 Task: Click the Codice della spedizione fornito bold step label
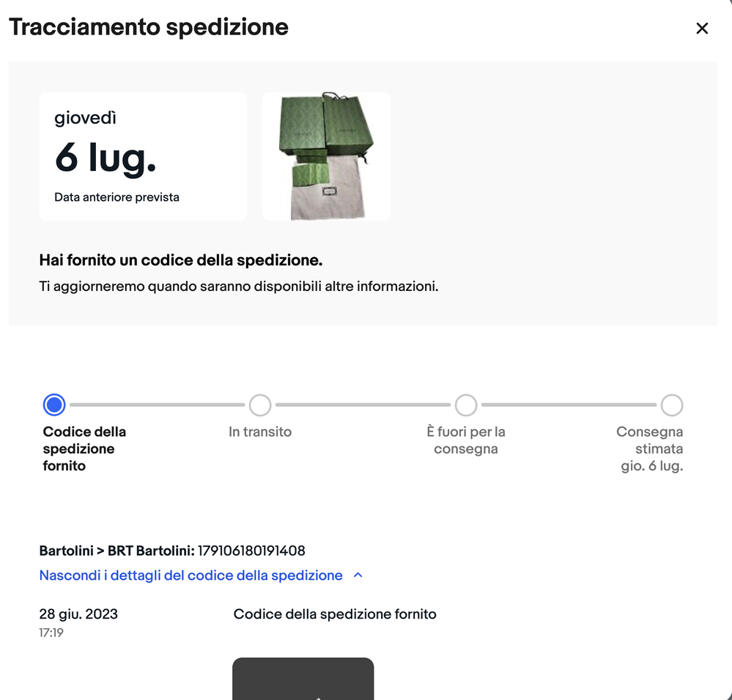click(84, 449)
